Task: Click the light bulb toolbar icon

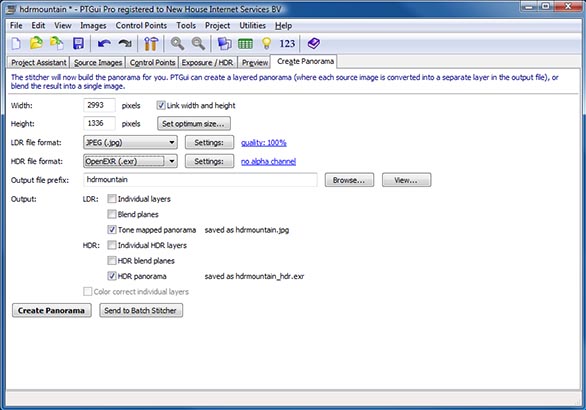Action: coord(266,44)
